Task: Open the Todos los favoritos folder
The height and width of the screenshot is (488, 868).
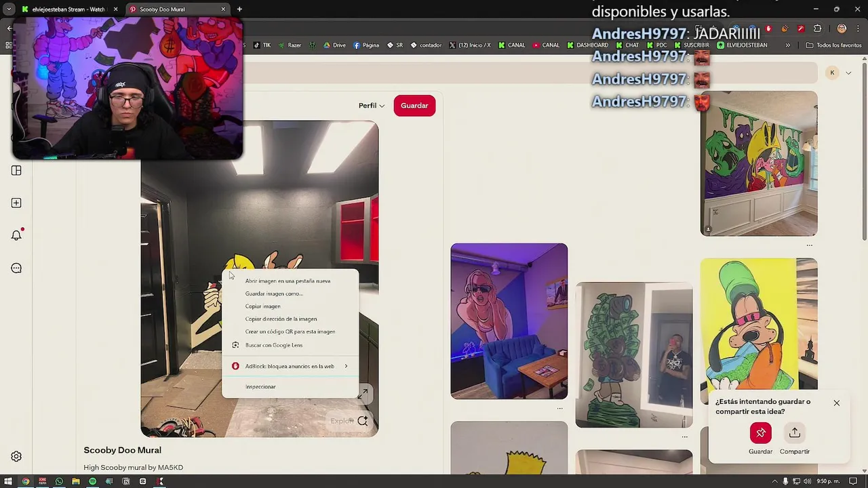Action: [x=833, y=45]
